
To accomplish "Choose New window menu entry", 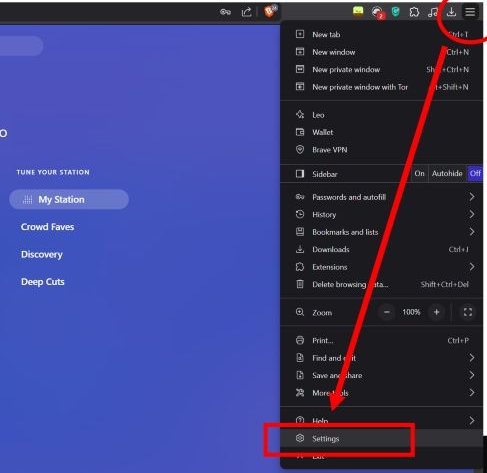I will pyautogui.click(x=381, y=52).
